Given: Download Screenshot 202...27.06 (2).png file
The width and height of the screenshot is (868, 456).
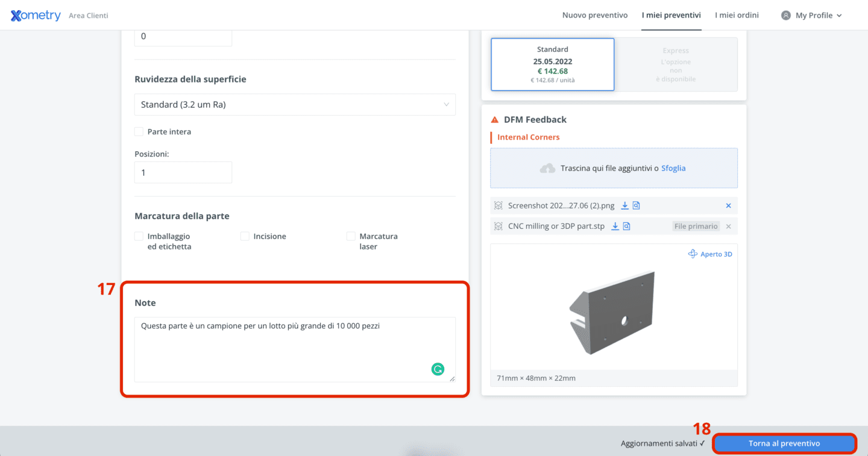Looking at the screenshot, I should (625, 205).
